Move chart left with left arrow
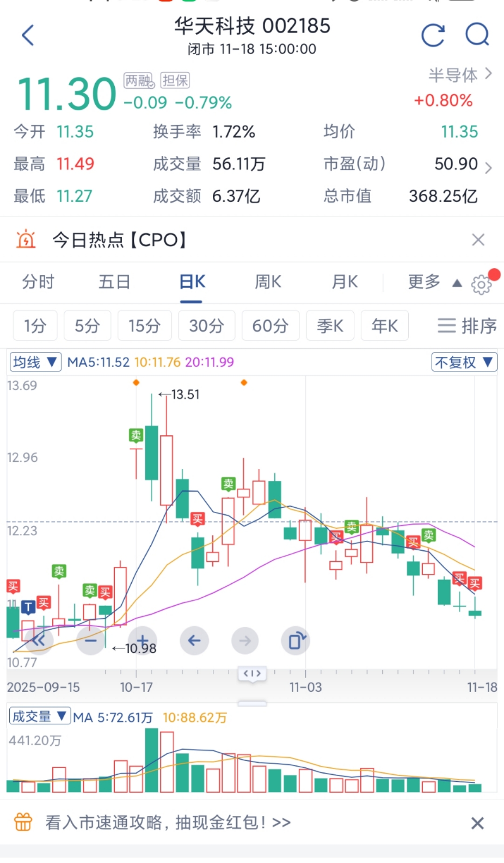The image size is (504, 863). point(194,641)
